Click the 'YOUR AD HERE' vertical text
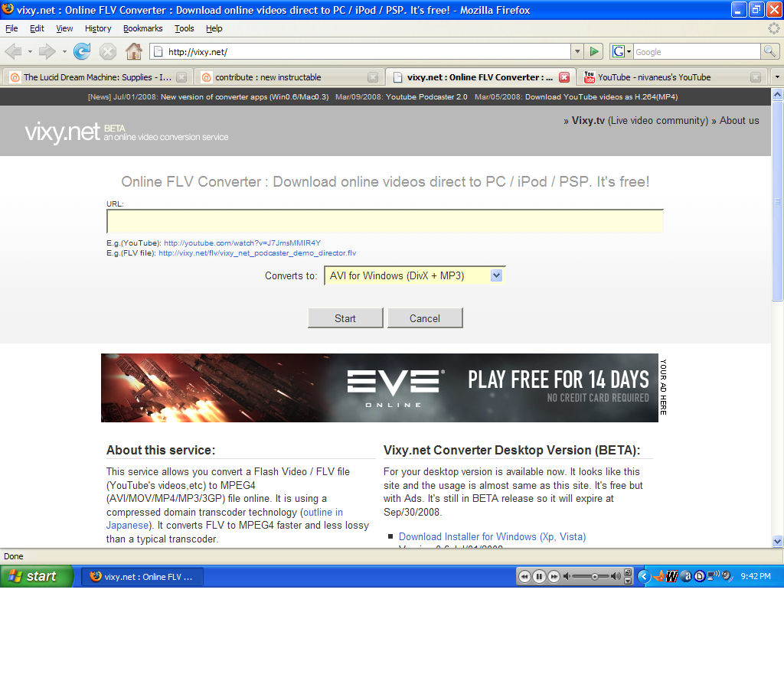Viewport: 784px width, 697px height. (663, 387)
